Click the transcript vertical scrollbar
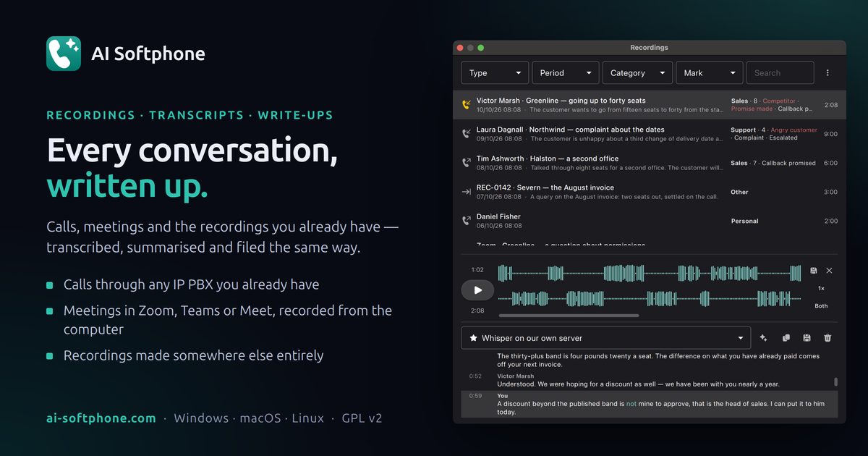 click(x=836, y=381)
